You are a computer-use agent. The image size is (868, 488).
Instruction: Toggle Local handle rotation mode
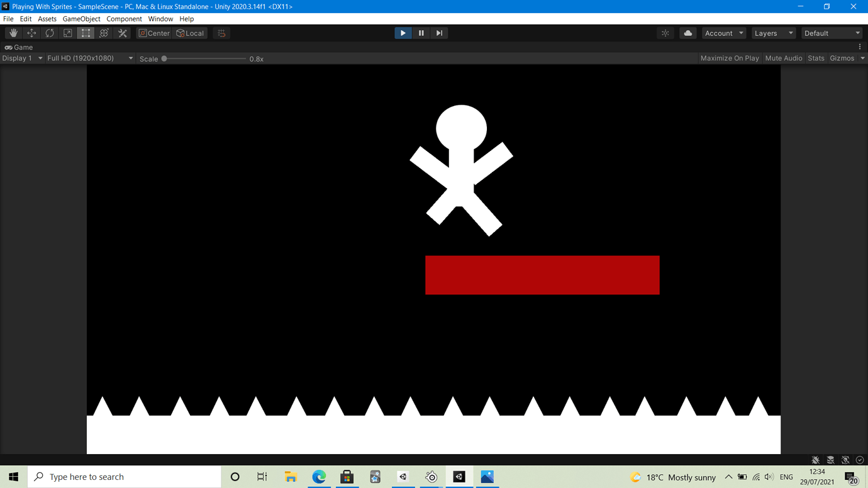[x=190, y=33]
